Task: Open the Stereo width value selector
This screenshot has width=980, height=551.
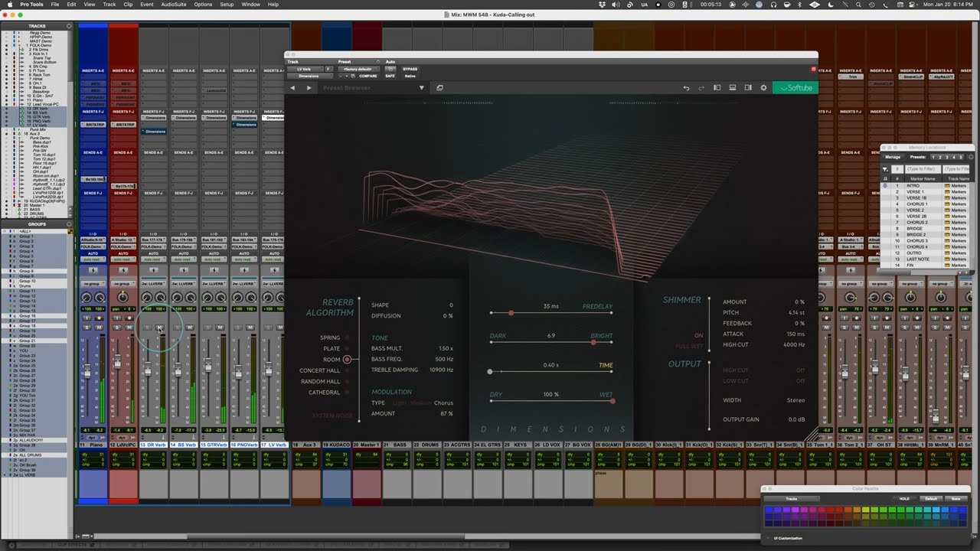Action: (796, 400)
